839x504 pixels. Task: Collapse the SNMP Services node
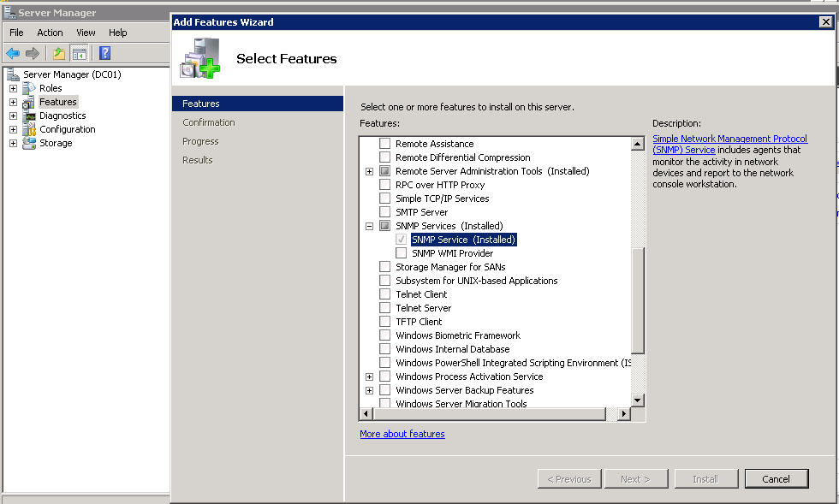(369, 226)
